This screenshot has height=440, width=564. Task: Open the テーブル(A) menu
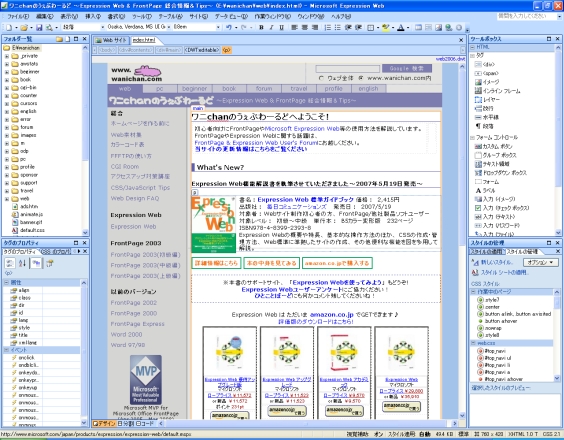tap(170, 17)
